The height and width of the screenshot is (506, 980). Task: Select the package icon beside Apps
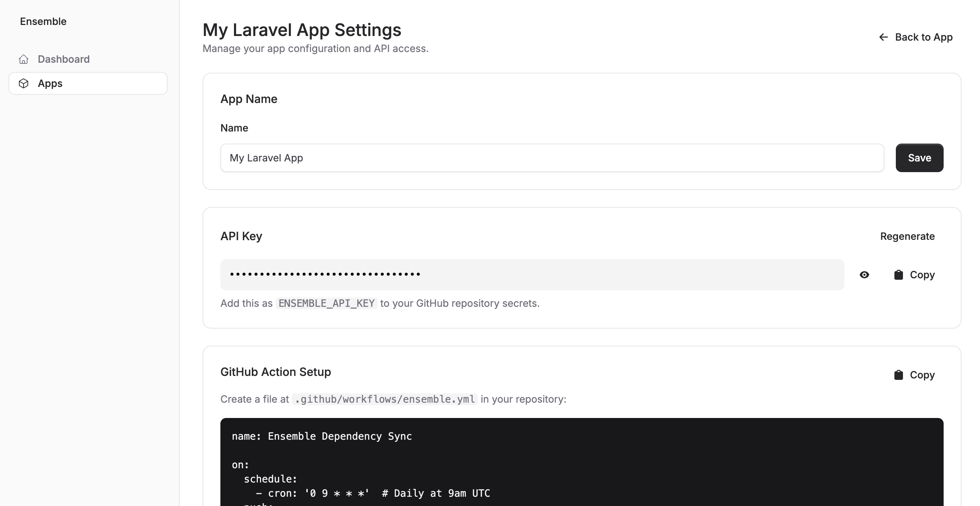point(24,83)
